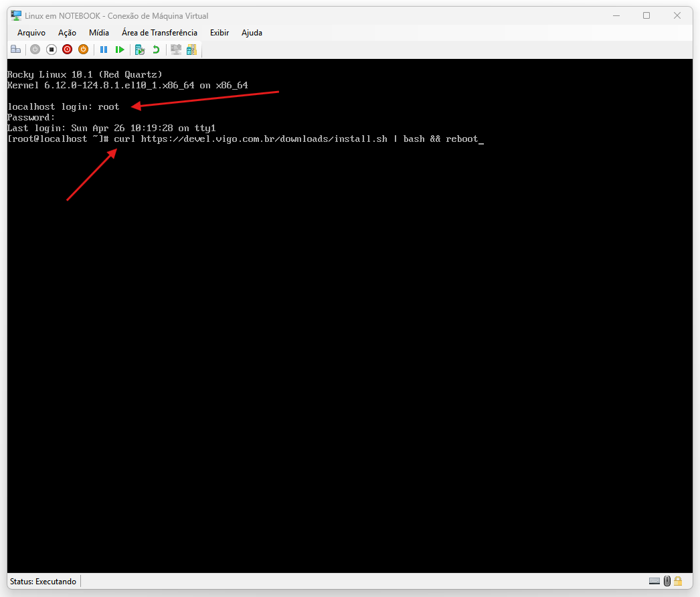Image resolution: width=700 pixels, height=597 pixels.
Task: Click the keyboard icon in the status bar
Action: [x=654, y=581]
